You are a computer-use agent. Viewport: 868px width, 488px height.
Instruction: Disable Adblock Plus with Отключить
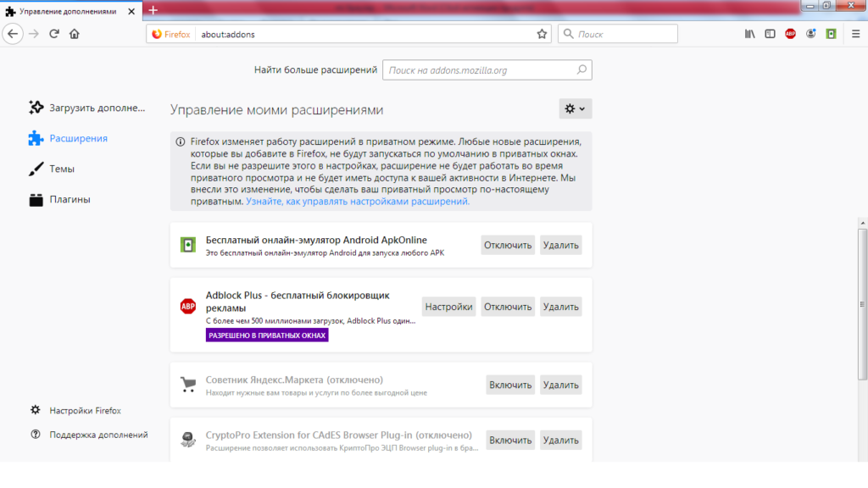508,307
